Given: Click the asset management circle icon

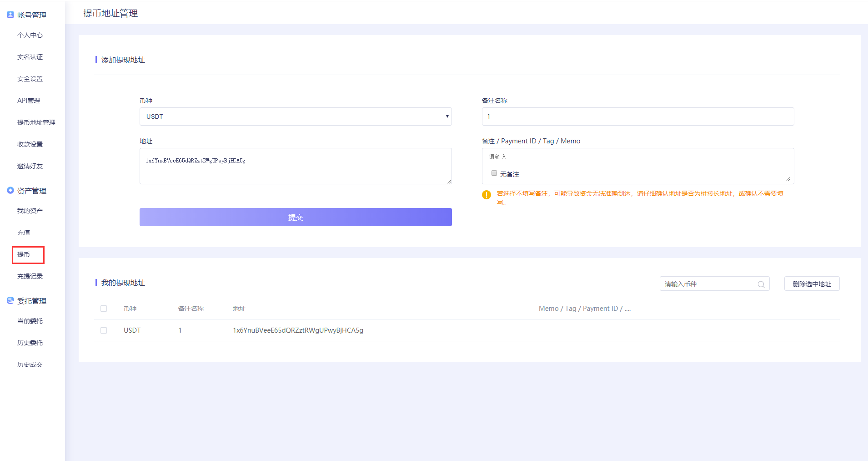Looking at the screenshot, I should (x=10, y=190).
